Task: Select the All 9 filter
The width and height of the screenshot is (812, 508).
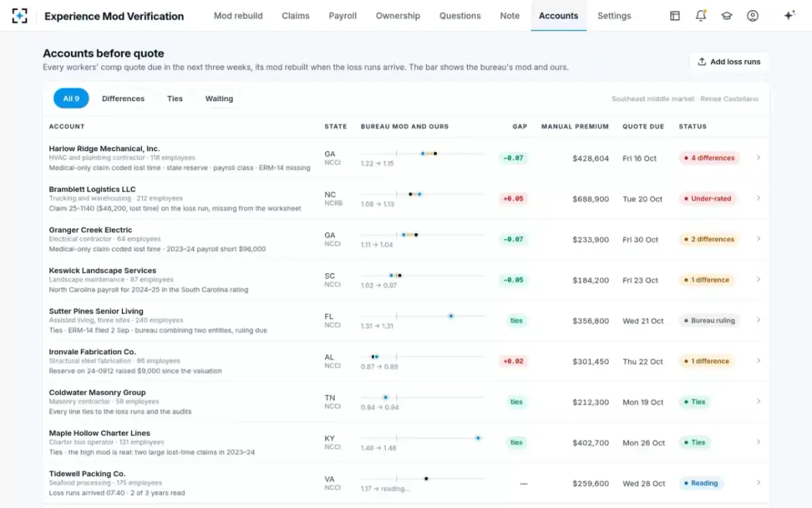Action: [71, 98]
